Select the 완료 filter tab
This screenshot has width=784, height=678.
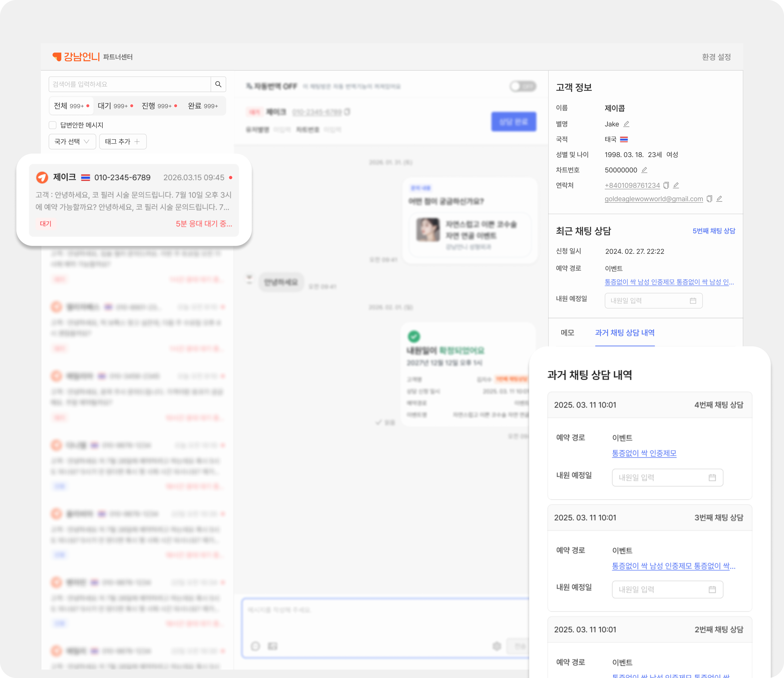click(203, 106)
